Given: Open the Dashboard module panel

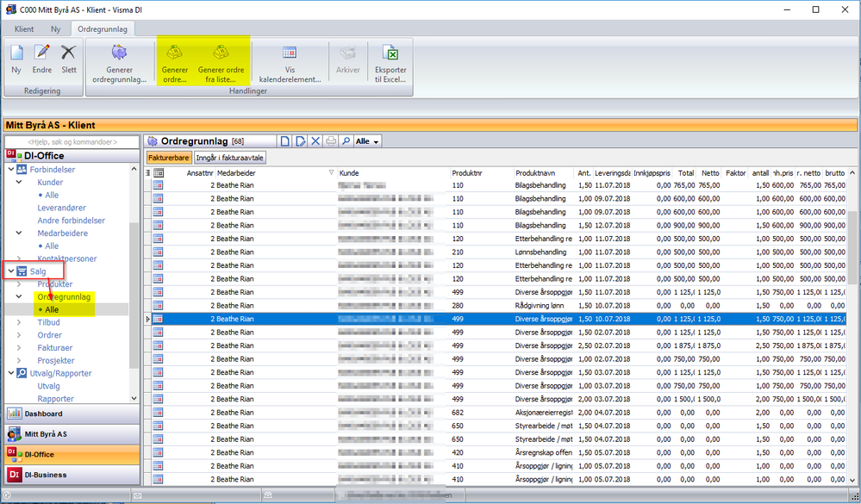Looking at the screenshot, I should click(72, 414).
